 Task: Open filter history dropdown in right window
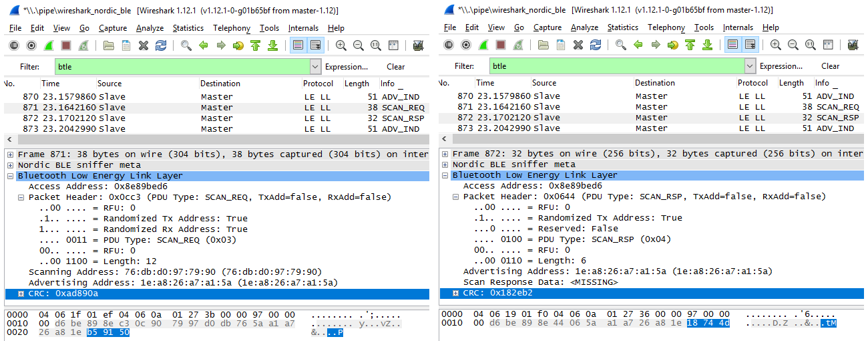750,66
